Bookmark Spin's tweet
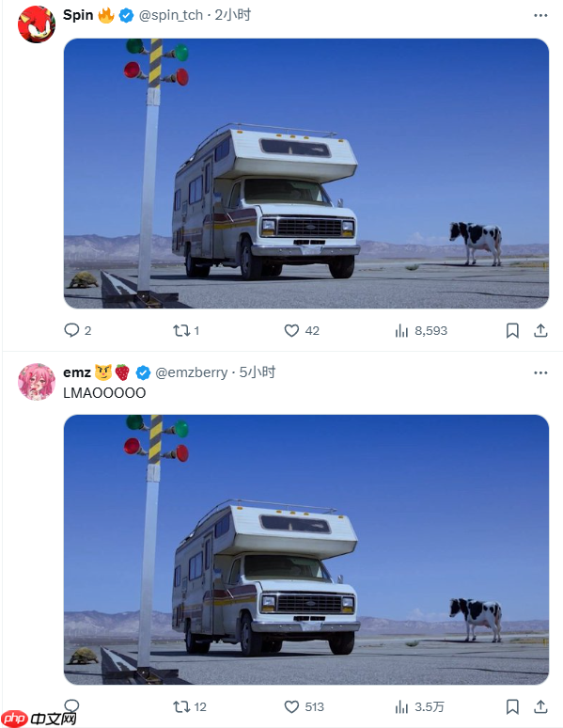Image resolution: width=563 pixels, height=728 pixels. click(x=512, y=330)
